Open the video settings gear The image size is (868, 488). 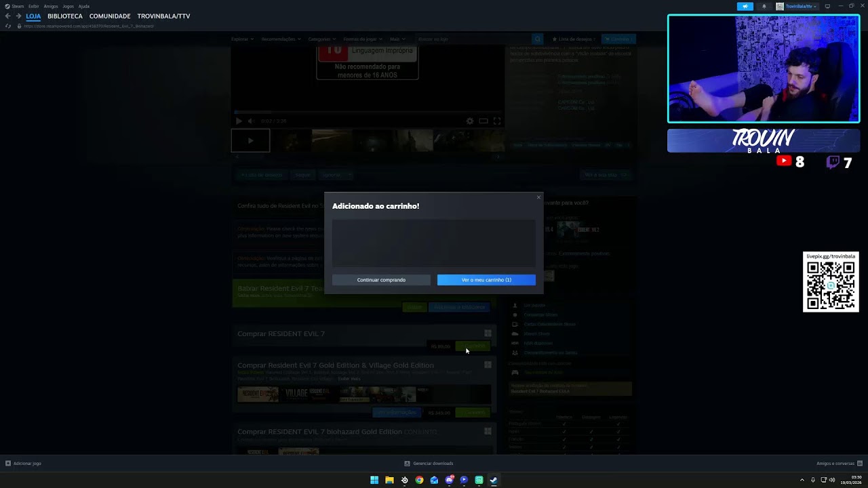click(x=470, y=121)
